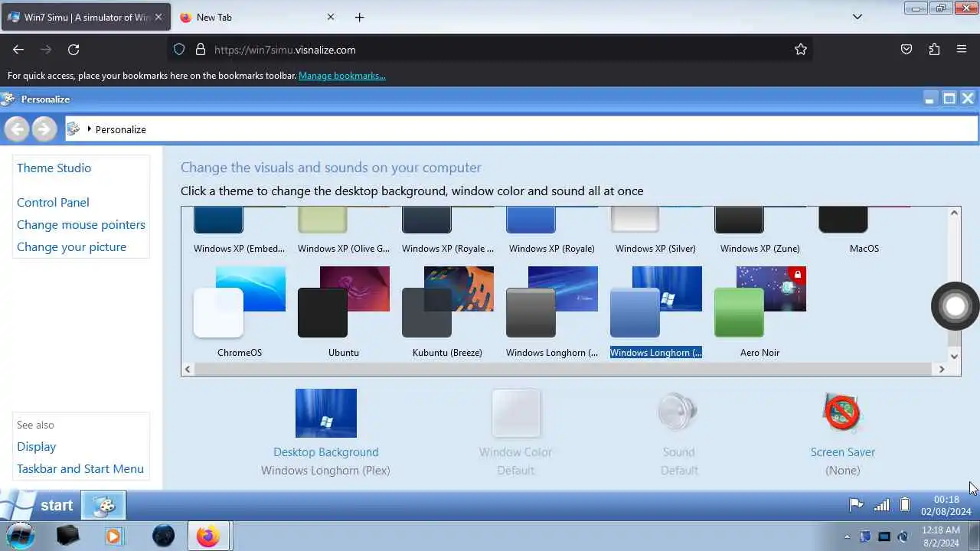Open the Display link

point(37,447)
